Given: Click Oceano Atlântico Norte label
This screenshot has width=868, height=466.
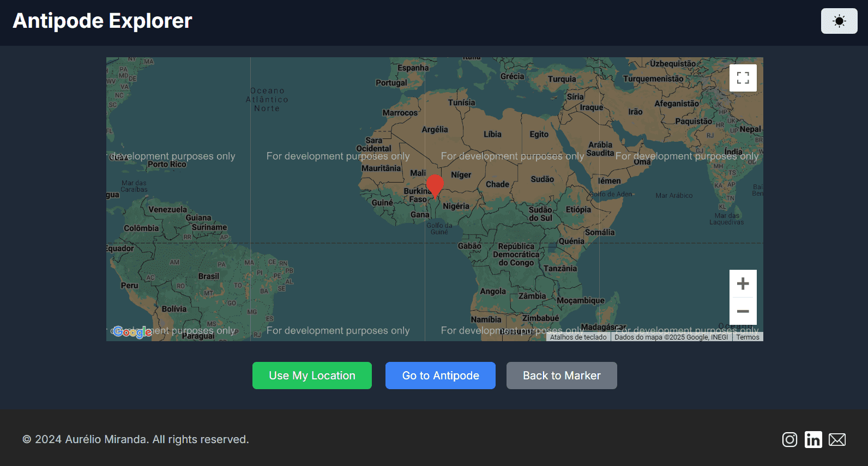Looking at the screenshot, I should 267,100.
